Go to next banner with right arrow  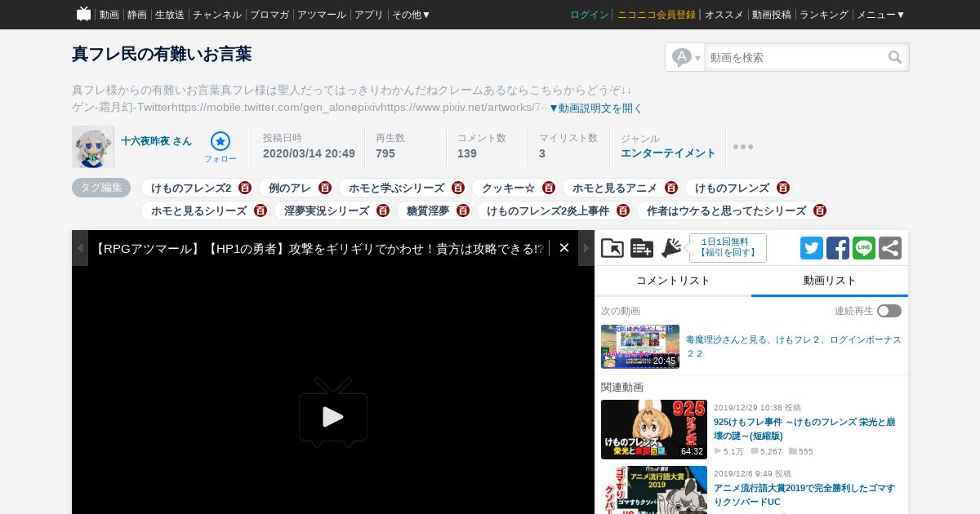(x=586, y=248)
